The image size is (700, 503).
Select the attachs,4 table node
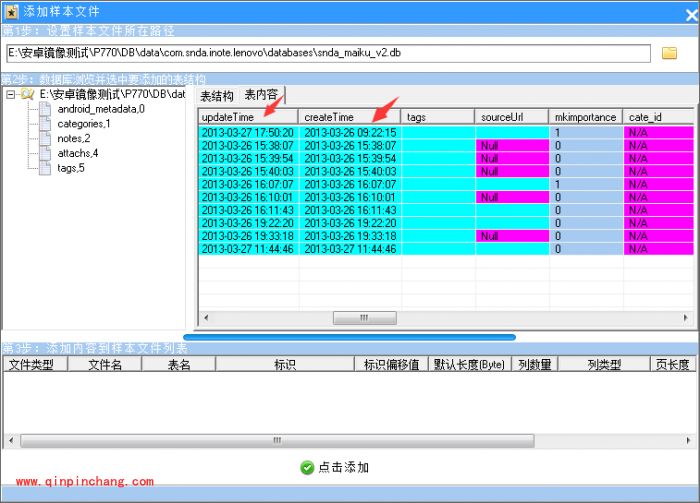(77, 154)
